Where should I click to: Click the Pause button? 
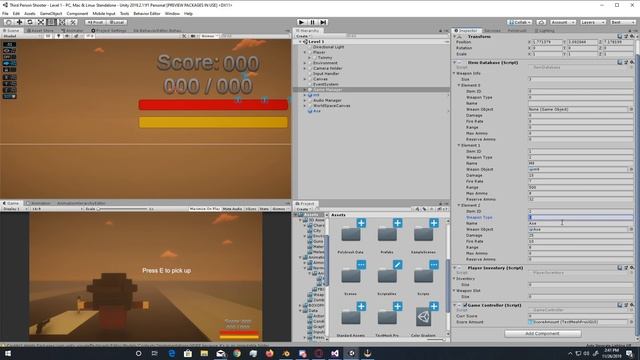(x=312, y=22)
